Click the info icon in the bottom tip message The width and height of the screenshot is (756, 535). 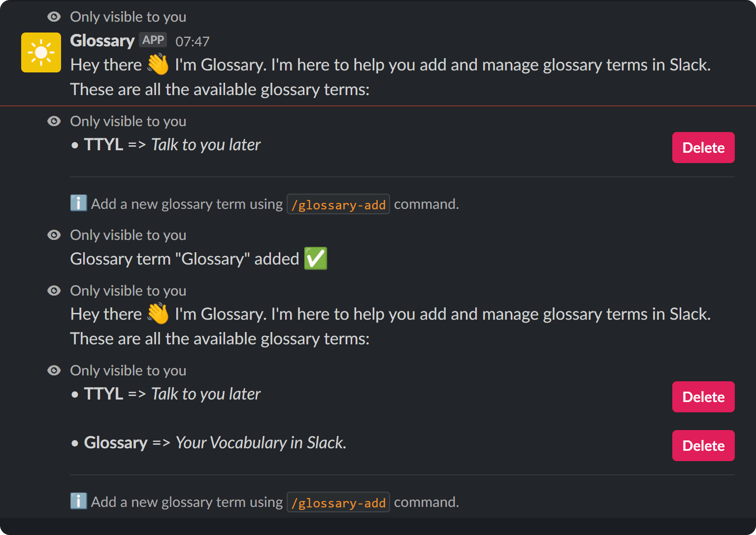[x=78, y=501]
